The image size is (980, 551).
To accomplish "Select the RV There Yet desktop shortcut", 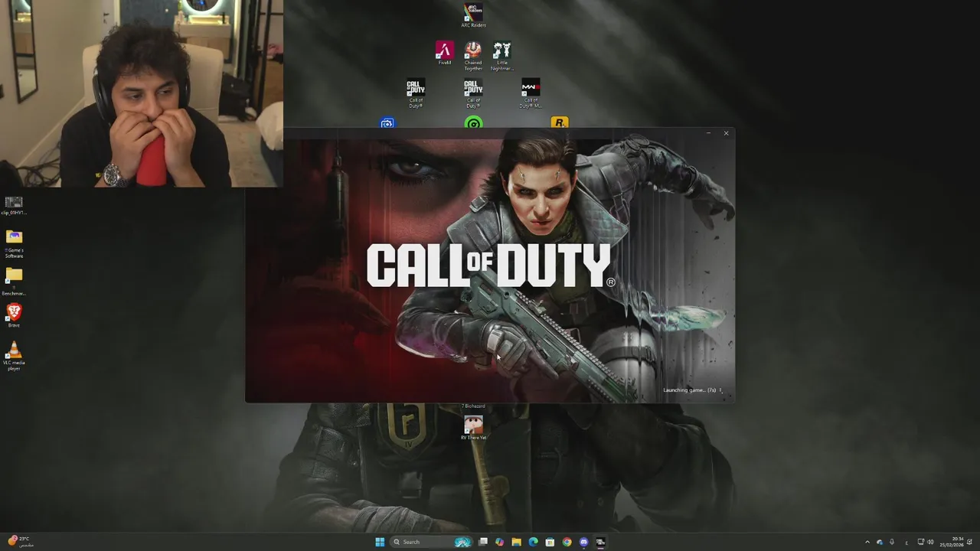I will [x=473, y=428].
